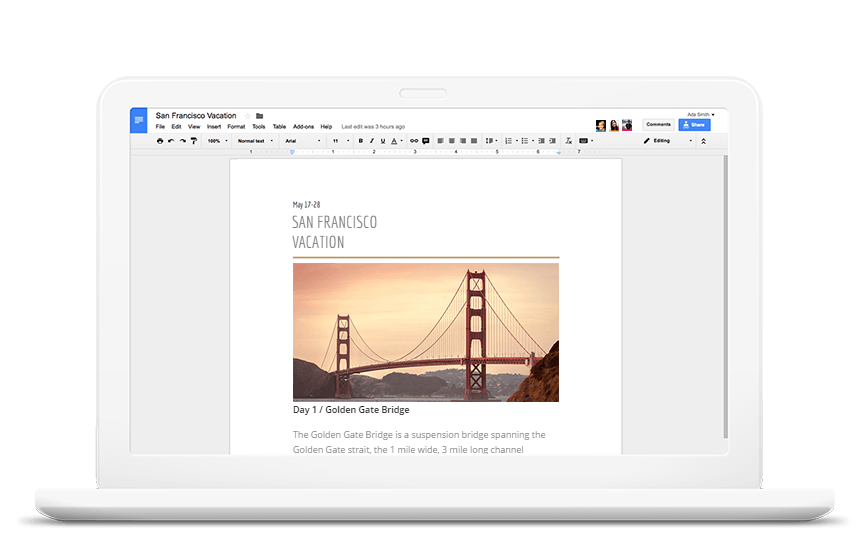868x560 pixels.
Task: Select the paint format tool
Action: [x=194, y=141]
